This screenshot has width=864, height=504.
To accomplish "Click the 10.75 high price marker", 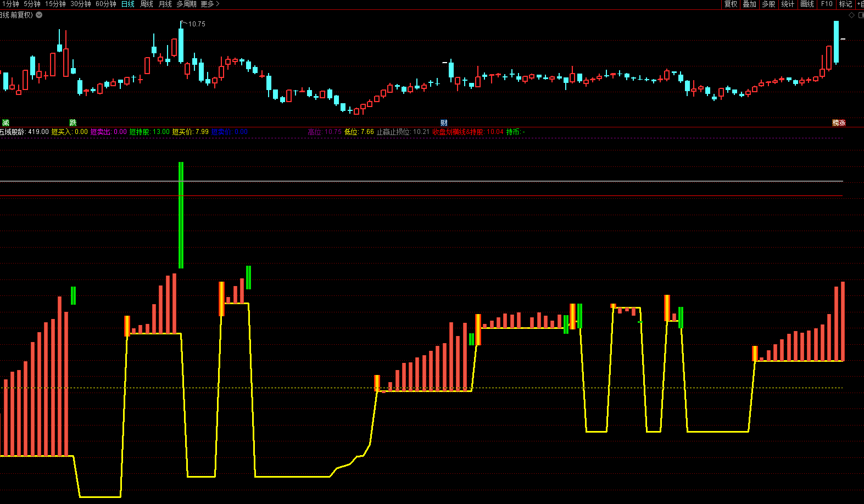I will 197,24.
